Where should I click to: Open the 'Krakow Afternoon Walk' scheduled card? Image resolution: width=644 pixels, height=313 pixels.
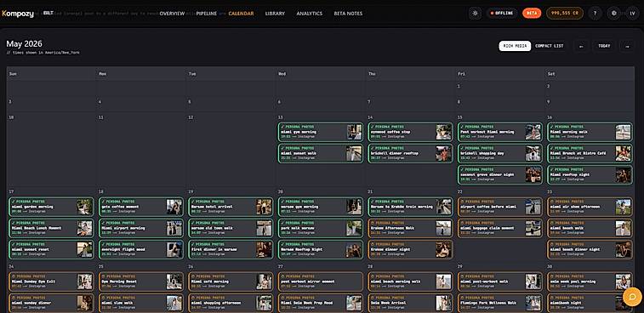point(410,228)
